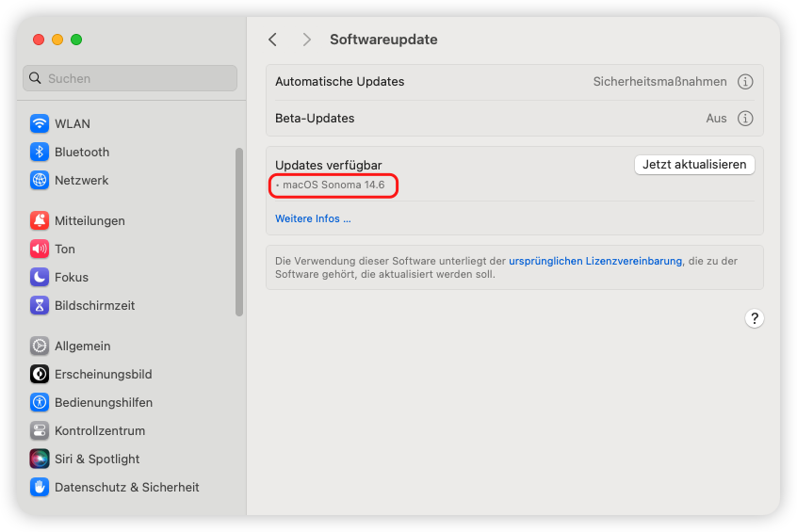
Task: Select Bluetooth label in sidebar
Action: click(x=82, y=152)
